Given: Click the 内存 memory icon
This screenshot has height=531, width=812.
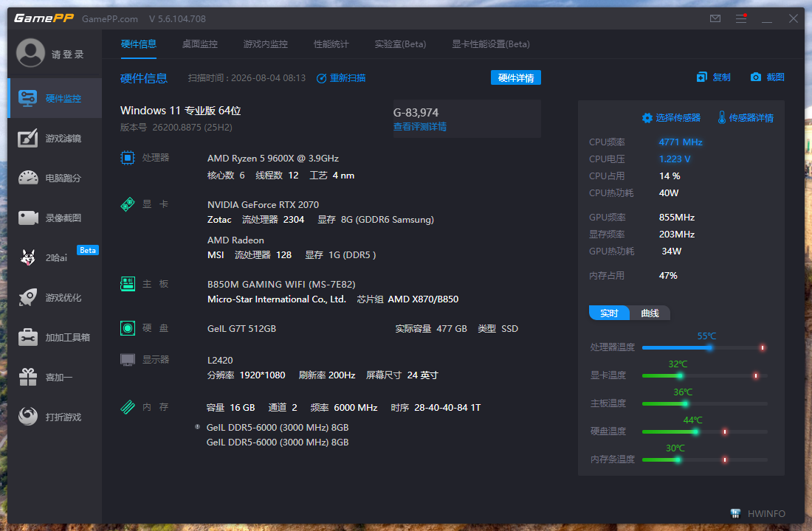Looking at the screenshot, I should (x=128, y=407).
